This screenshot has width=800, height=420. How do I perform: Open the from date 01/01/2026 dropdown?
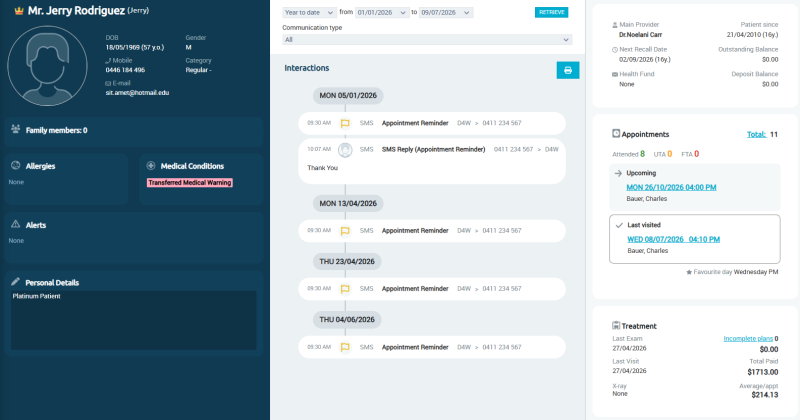(x=382, y=12)
